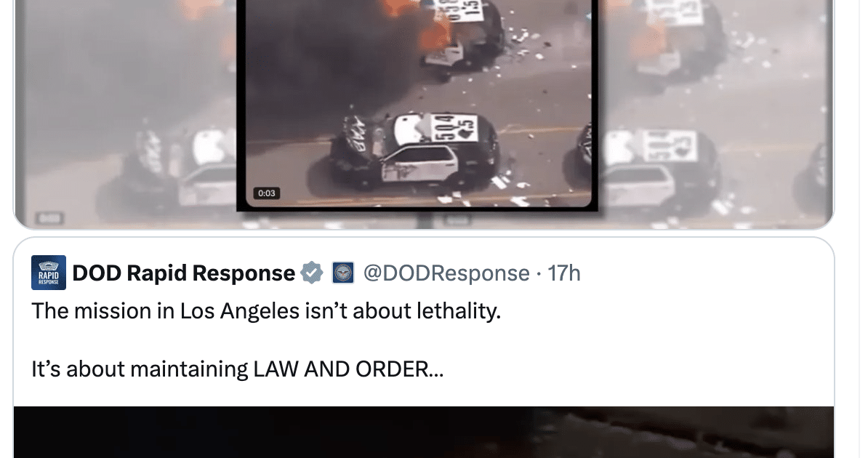Image resolution: width=868 pixels, height=458 pixels.
Task: Click the blue verified checkmark badge
Action: click(x=312, y=273)
